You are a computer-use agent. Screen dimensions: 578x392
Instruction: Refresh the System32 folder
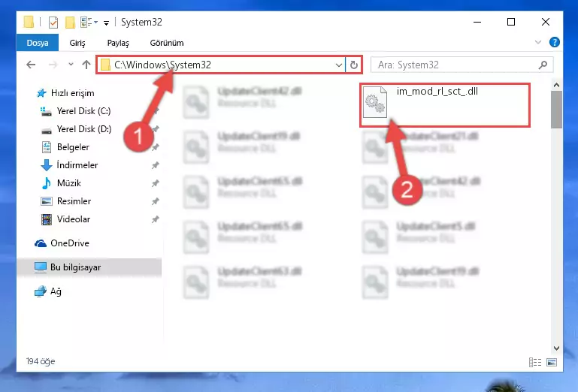354,65
